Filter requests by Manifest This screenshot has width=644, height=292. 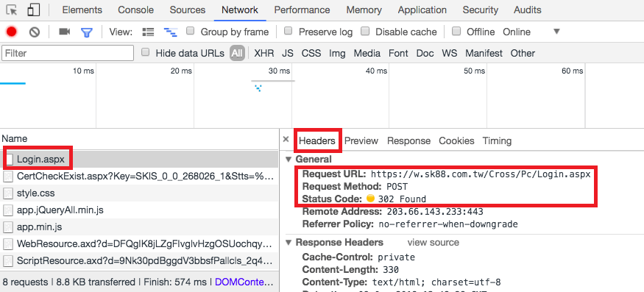click(x=484, y=53)
